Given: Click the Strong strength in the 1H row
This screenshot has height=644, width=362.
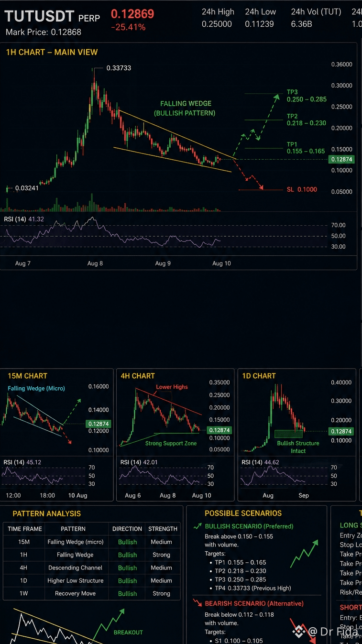Looking at the screenshot, I should coord(162,555).
